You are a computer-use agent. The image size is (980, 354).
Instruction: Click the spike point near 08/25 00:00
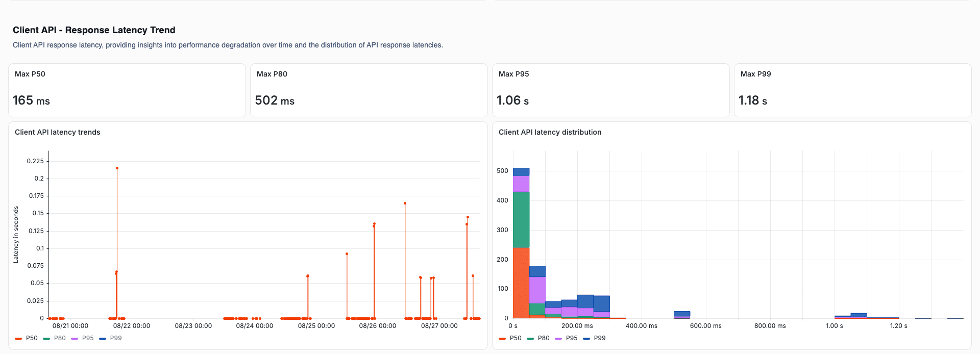click(x=308, y=276)
